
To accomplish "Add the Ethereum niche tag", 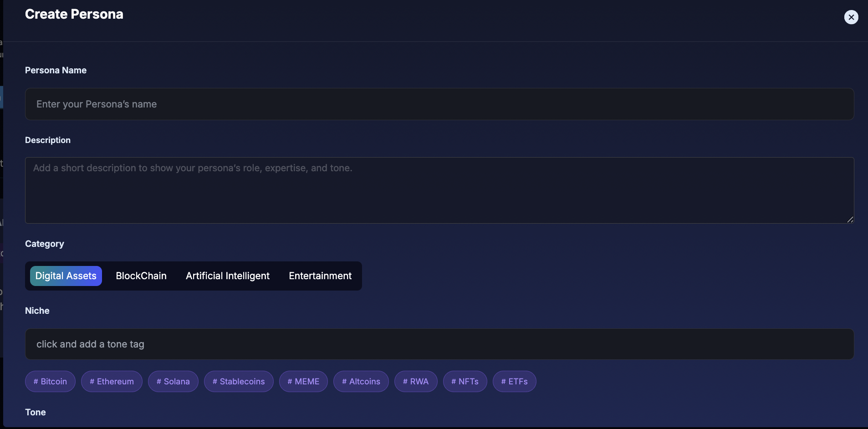I will [112, 382].
